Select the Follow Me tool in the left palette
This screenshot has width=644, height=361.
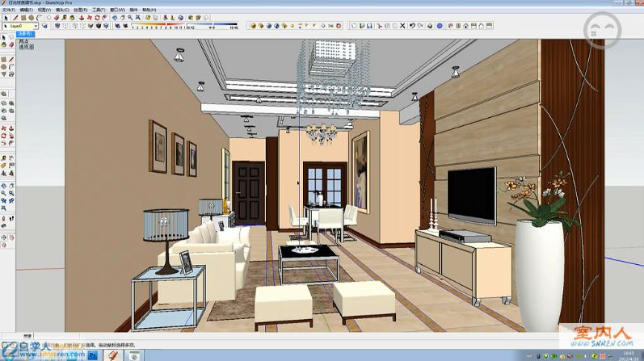click(x=11, y=136)
